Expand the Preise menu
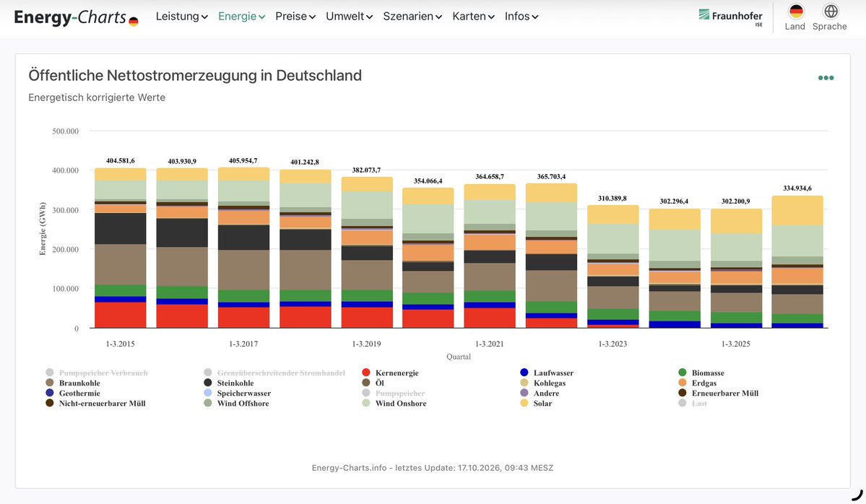 [x=295, y=17]
